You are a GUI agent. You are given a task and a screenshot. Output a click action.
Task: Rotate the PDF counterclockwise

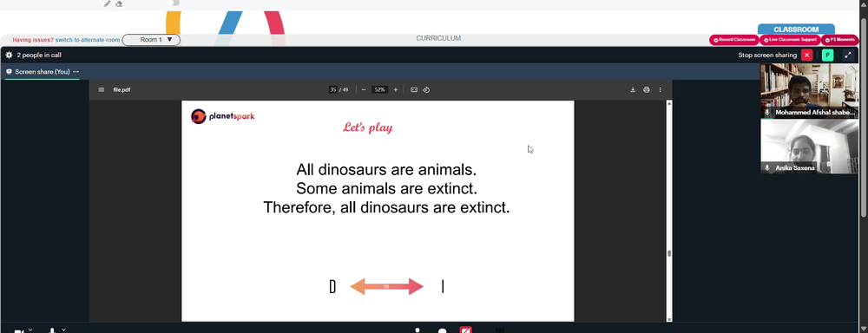pyautogui.click(x=426, y=89)
